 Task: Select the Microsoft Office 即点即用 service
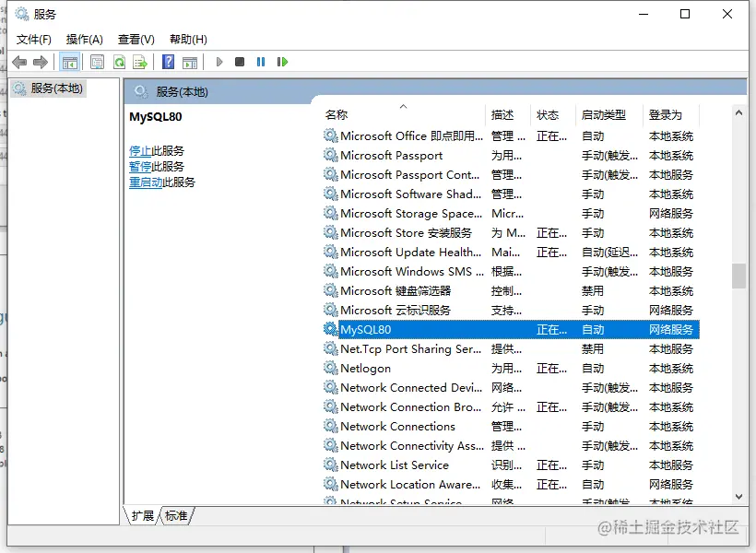pyautogui.click(x=511, y=136)
